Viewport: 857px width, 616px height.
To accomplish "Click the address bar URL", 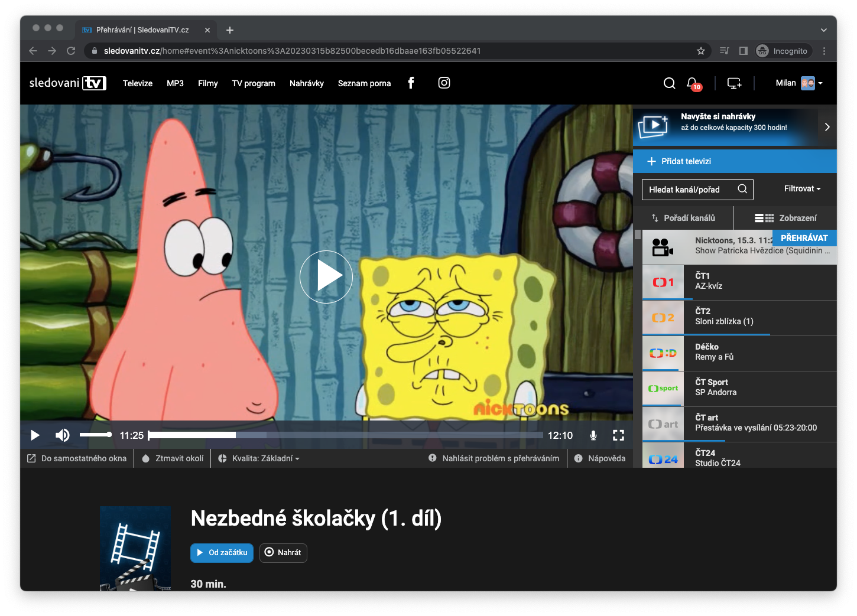I will point(292,51).
